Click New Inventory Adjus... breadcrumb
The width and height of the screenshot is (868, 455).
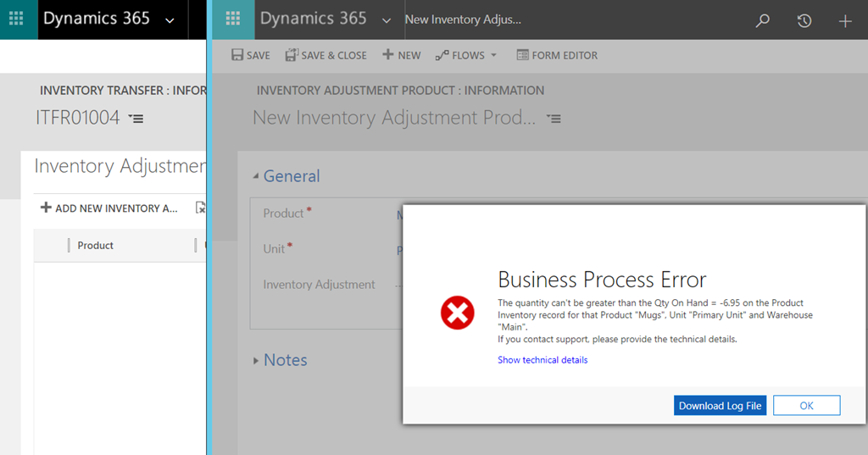click(463, 19)
